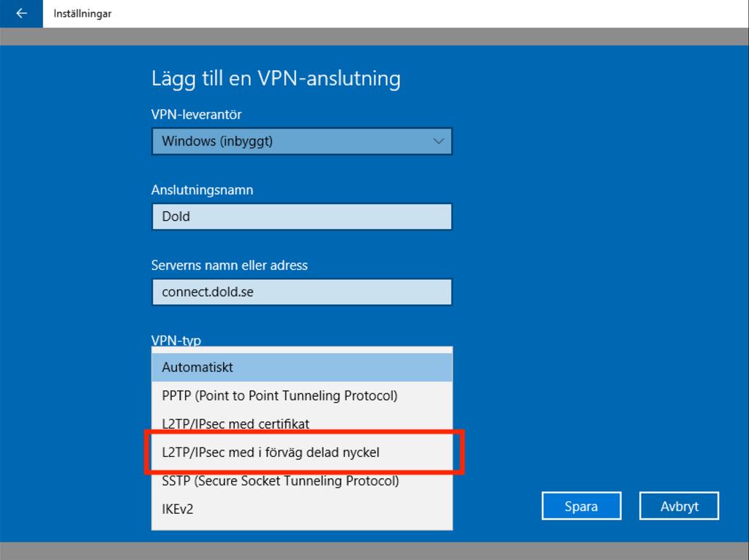Select L2TP/IPsec med certifikat option
749x560 pixels.
click(302, 423)
